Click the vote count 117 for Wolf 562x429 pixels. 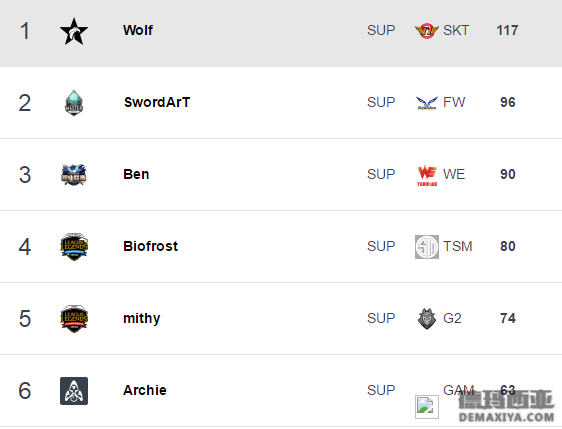click(x=507, y=30)
